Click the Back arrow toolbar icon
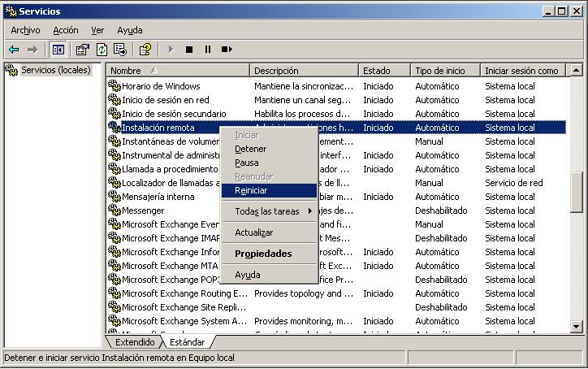 point(14,50)
